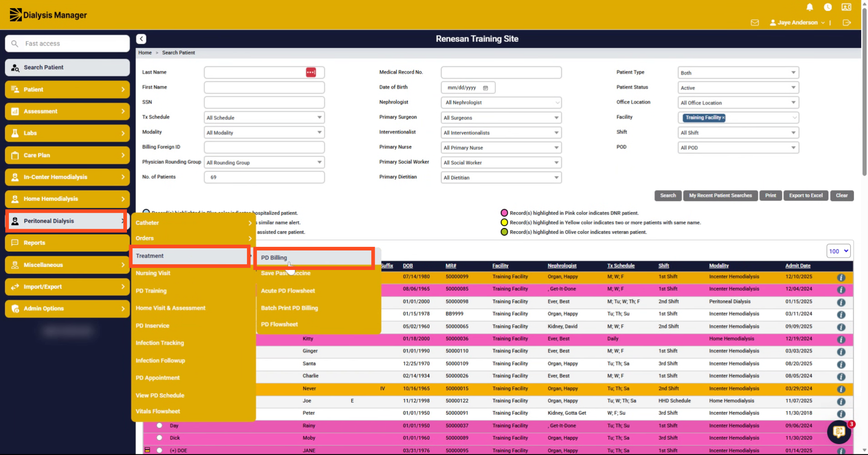
Task: Open the contact card icon in the header
Action: pyautogui.click(x=846, y=7)
